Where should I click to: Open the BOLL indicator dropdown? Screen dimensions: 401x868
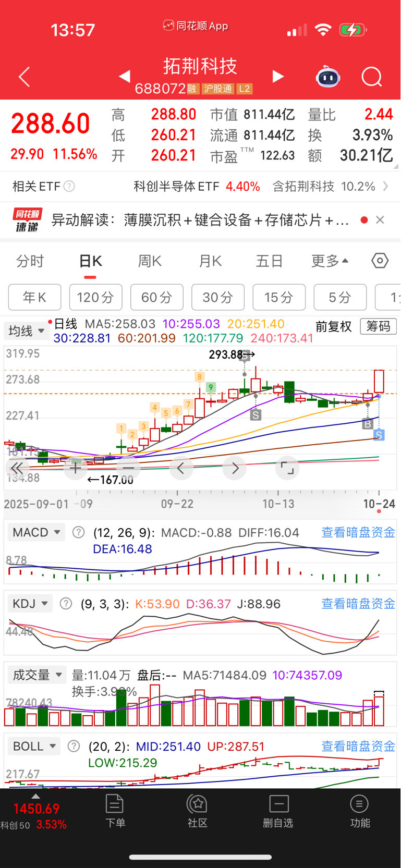(34, 746)
